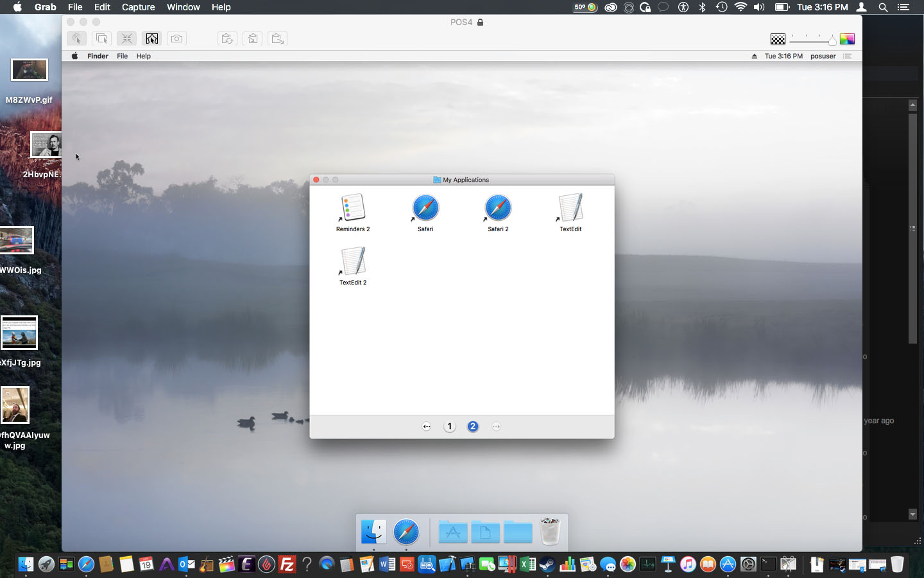Open the Bluetooth status menu

[x=703, y=7]
